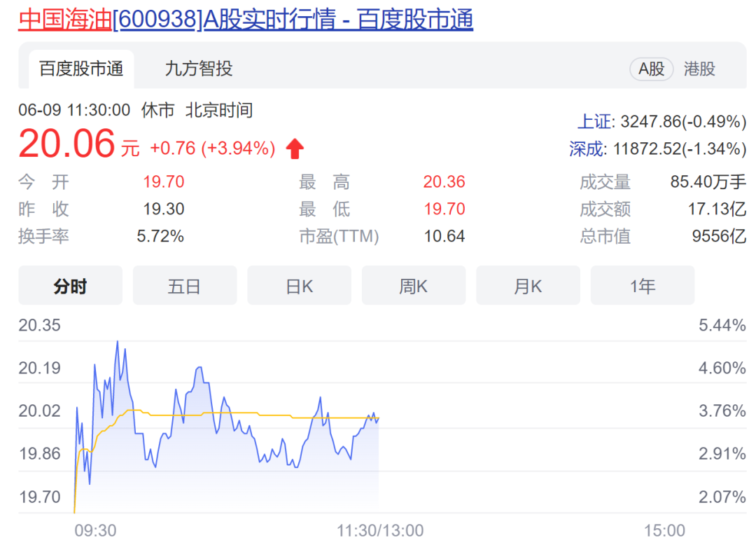The height and width of the screenshot is (545, 756).
Task: Click the current price 20.06
Action: pyautogui.click(x=66, y=144)
